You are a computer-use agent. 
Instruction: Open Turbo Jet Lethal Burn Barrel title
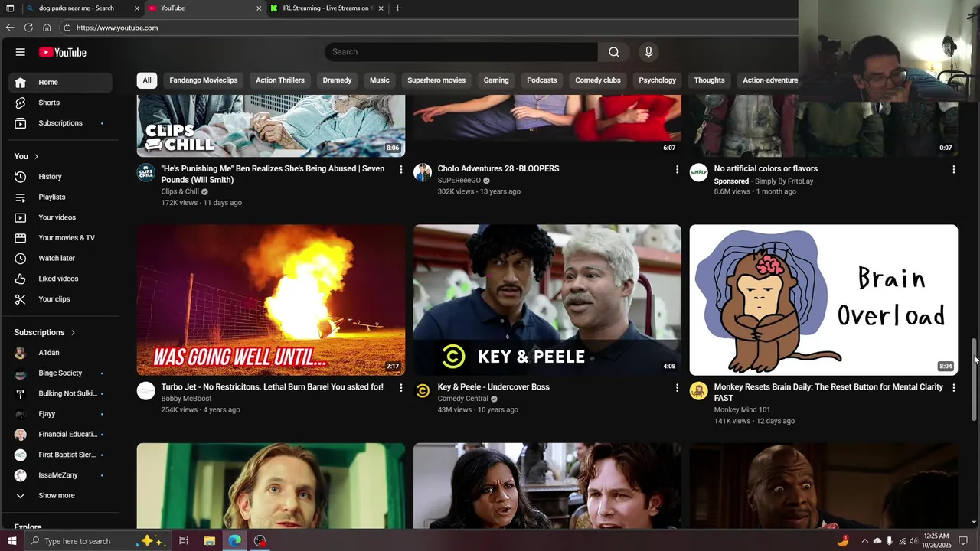[x=272, y=387]
